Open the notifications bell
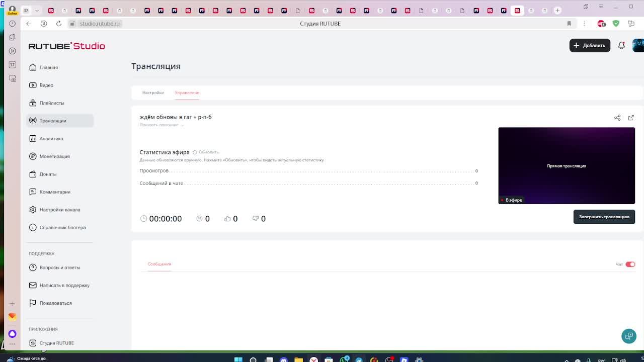Image resolution: width=644 pixels, height=362 pixels. 621,45
